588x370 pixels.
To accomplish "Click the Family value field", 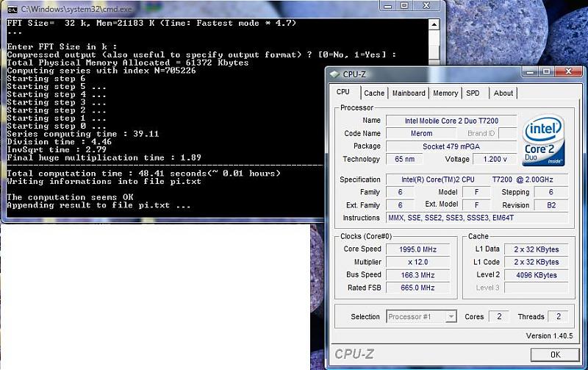I will click(x=400, y=192).
